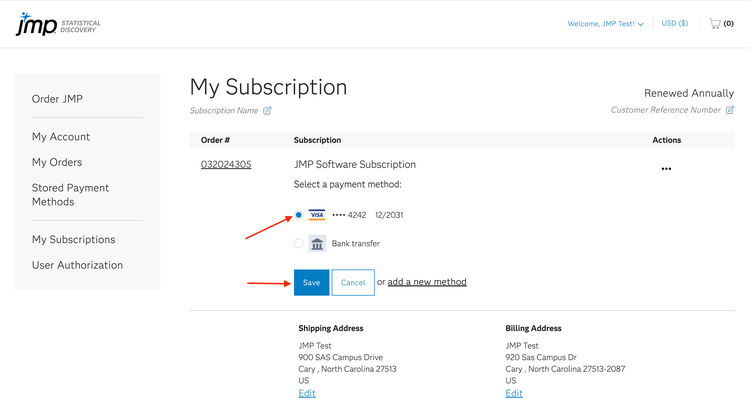The image size is (750, 406).
Task: Click Cary, North Carolina 27513-2087 line
Action: [x=565, y=369]
